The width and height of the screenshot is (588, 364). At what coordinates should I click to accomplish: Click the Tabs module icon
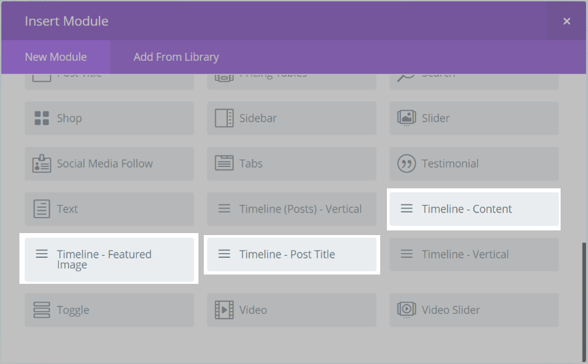tap(224, 164)
